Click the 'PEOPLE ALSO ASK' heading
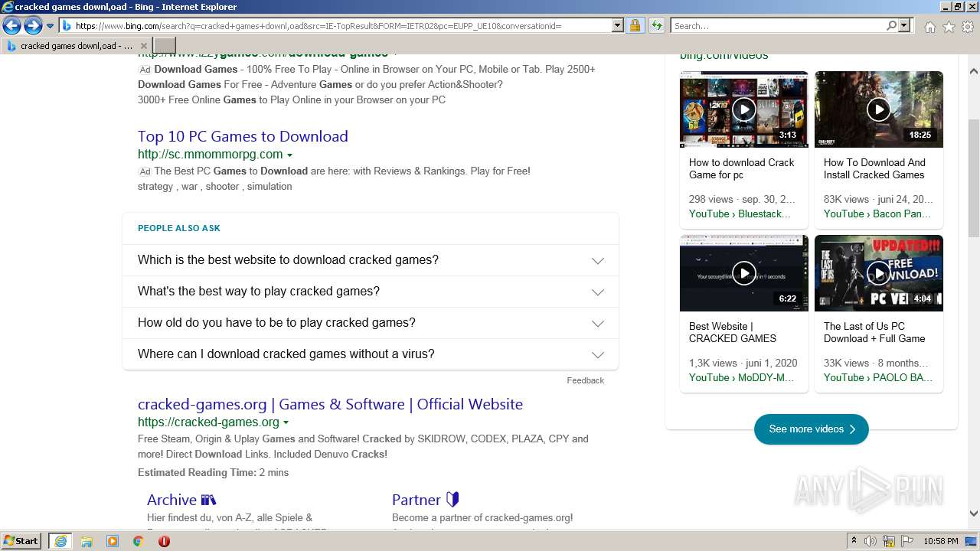This screenshot has width=980, height=551. [x=179, y=228]
